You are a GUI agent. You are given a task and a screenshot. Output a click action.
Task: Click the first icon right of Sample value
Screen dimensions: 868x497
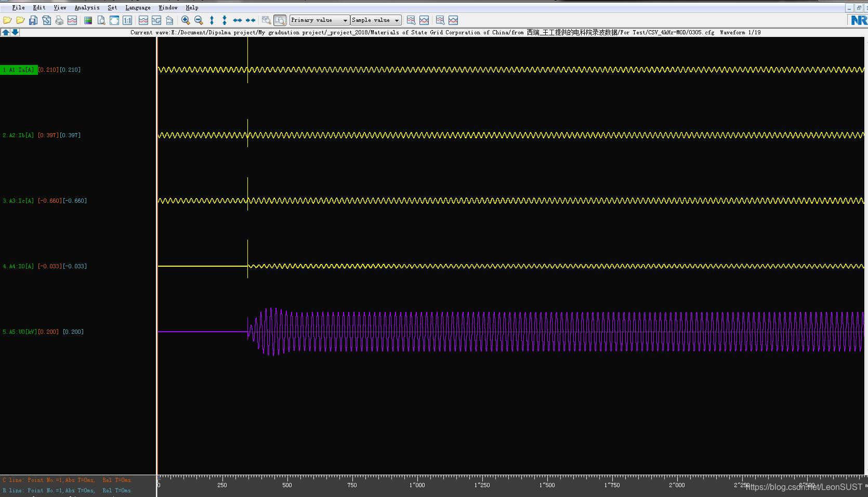point(411,20)
